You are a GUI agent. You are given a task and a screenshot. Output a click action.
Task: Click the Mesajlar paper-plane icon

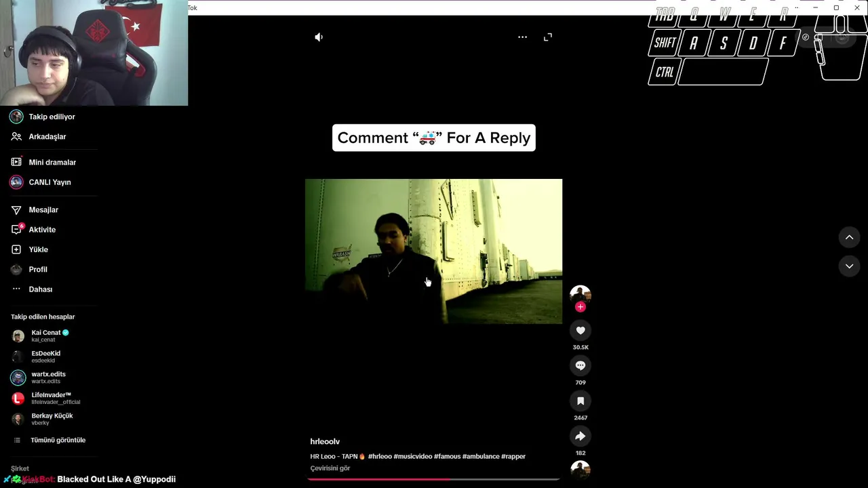coord(16,210)
